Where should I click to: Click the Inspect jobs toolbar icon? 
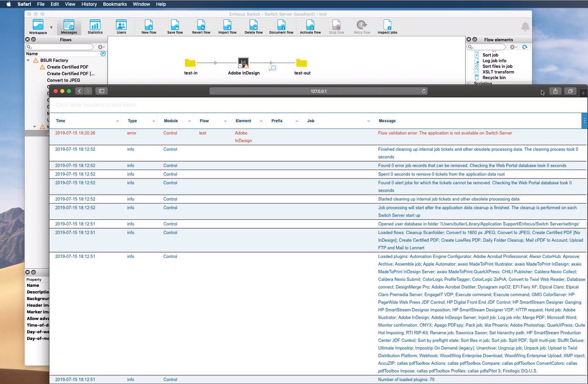click(388, 26)
